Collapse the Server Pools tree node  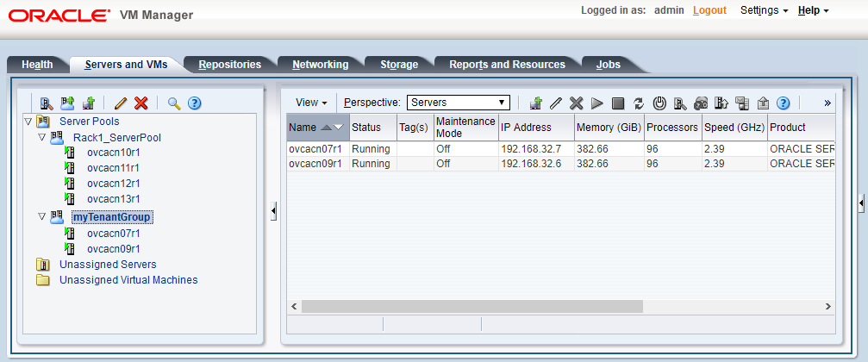tap(28, 122)
